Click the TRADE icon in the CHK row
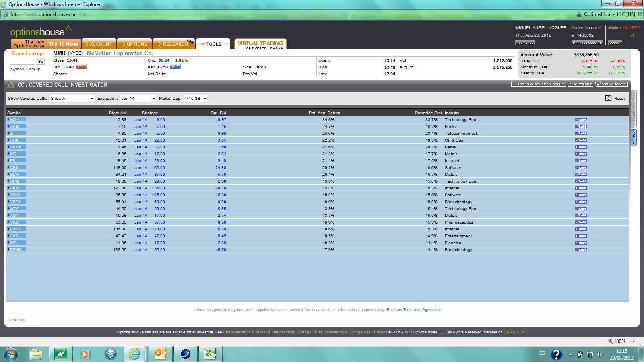Viewport: 644px width, 362px height. coord(581,140)
